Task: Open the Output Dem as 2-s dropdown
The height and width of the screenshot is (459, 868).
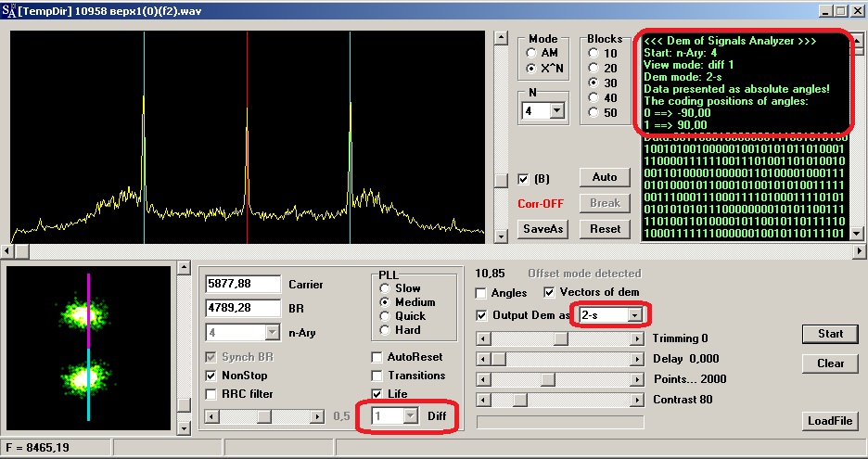Action: 635,315
